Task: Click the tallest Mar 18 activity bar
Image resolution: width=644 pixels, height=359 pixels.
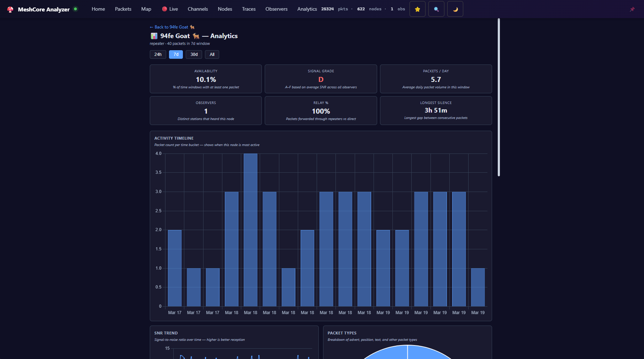Action: coord(250,231)
